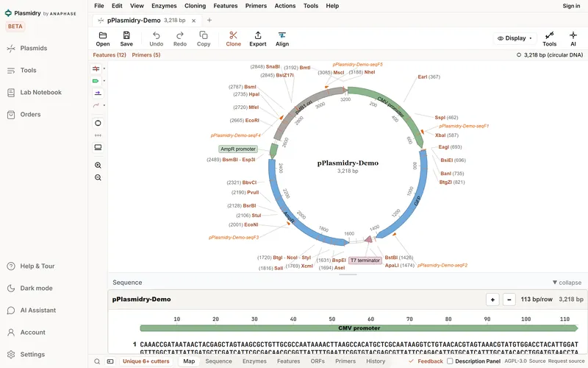The width and height of the screenshot is (588, 368).
Task: Open the Display dropdown
Action: 514,38
